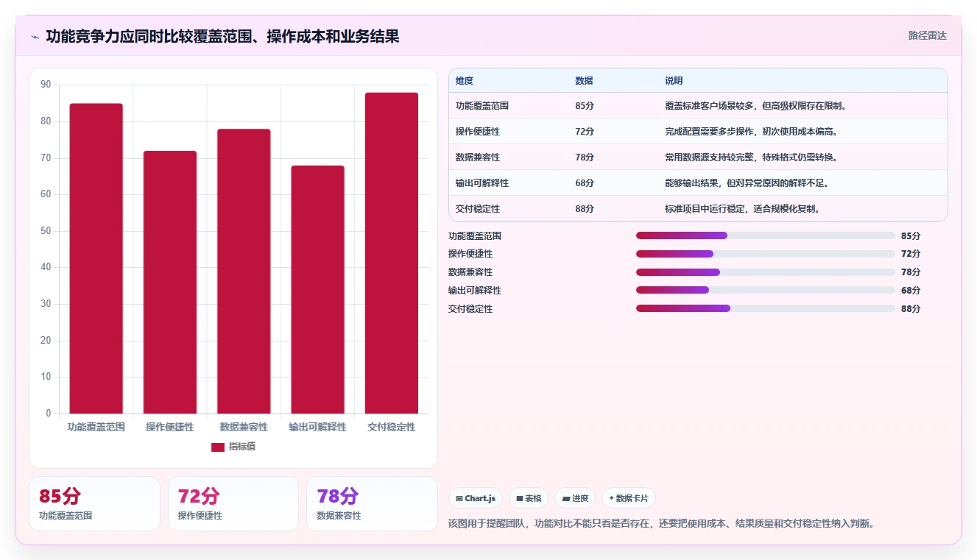Click the 说明 column header

(674, 80)
